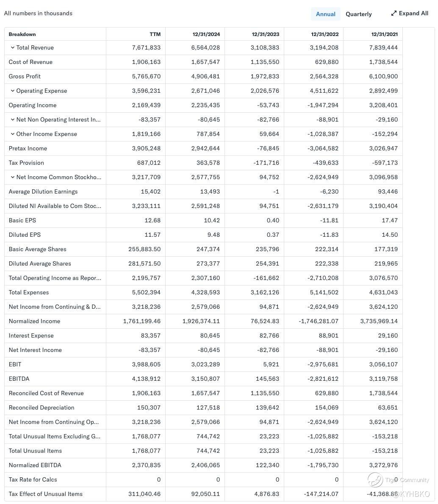Select the TTM column header
Viewport: 438px width, 504px height.
pos(155,34)
